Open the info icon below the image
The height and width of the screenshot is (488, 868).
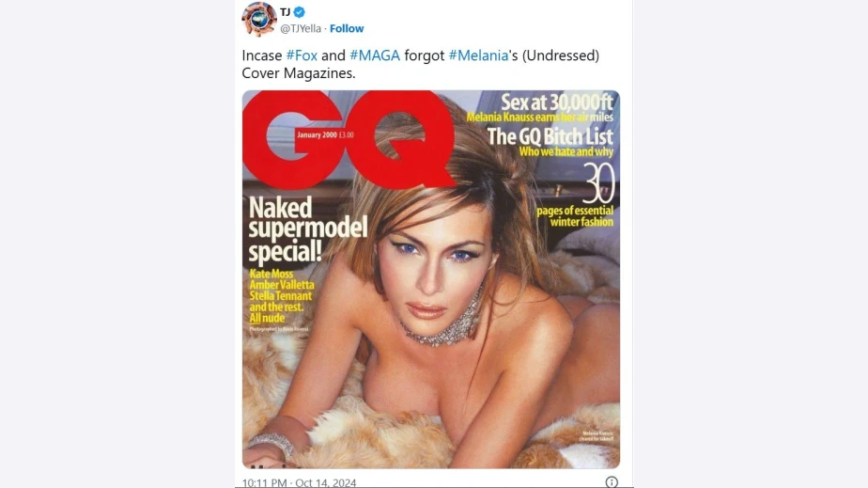pyautogui.click(x=612, y=482)
